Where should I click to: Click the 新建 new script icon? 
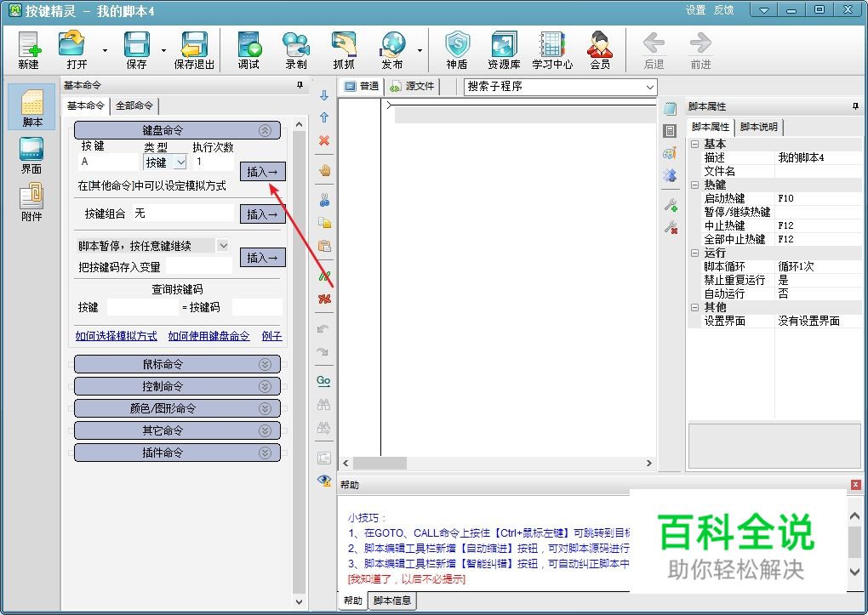(x=29, y=50)
